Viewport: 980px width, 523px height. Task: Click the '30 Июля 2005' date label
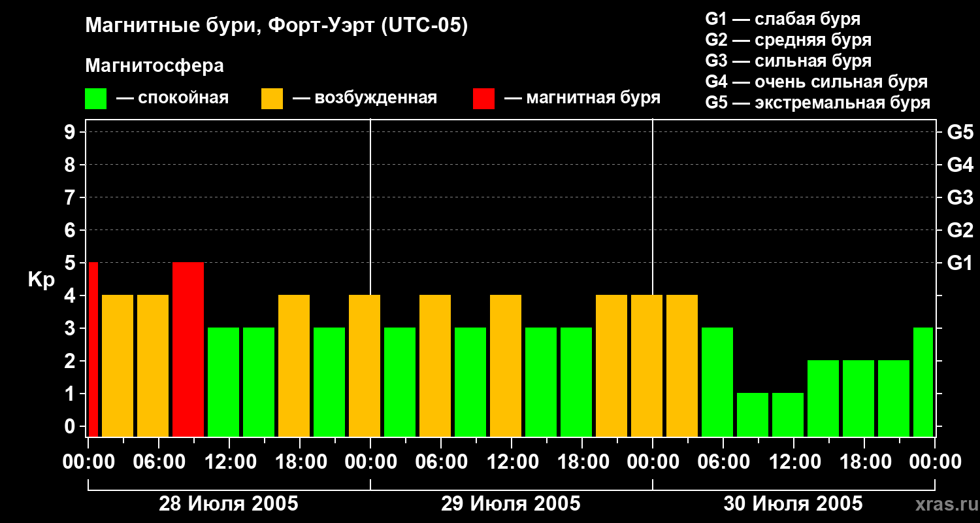[x=793, y=504]
